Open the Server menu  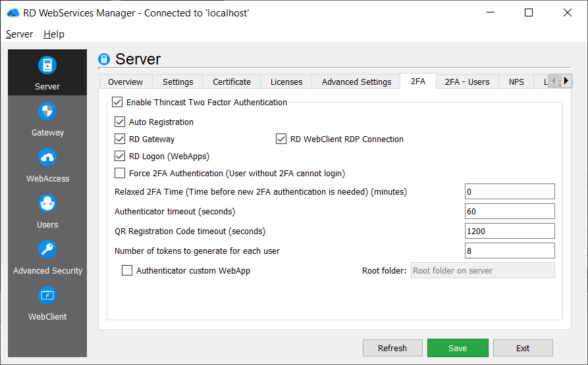[20, 34]
